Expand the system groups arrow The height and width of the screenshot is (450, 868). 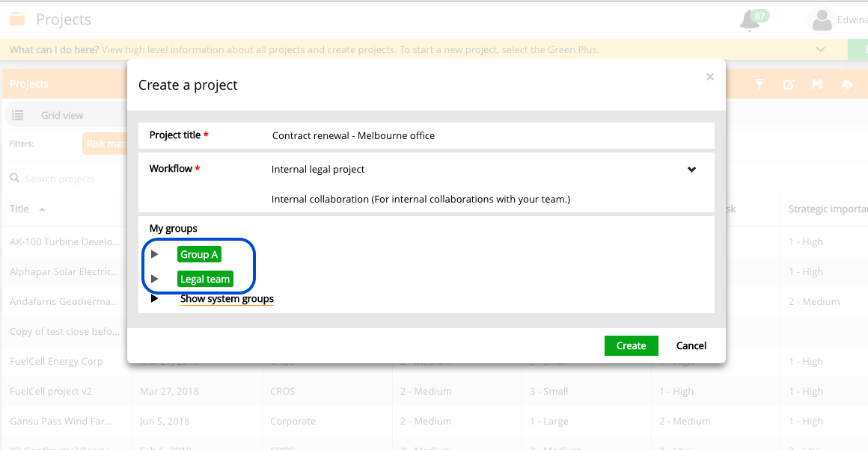pos(154,298)
